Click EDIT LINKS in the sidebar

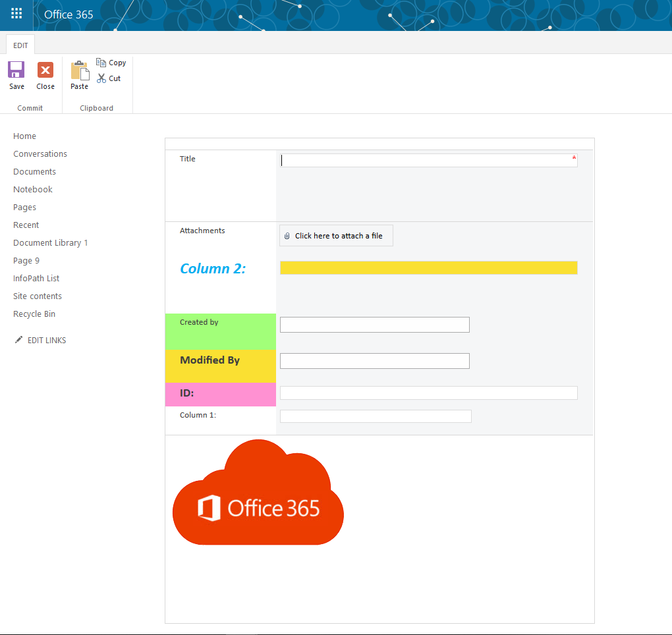tap(47, 340)
